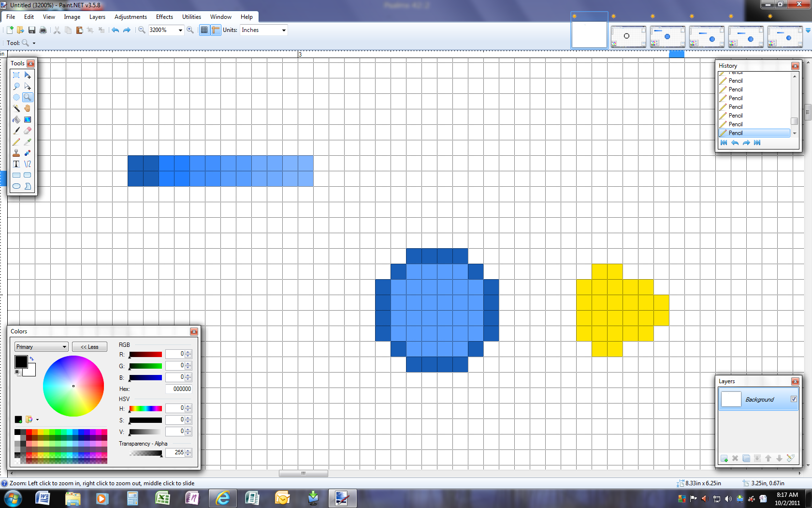This screenshot has width=812, height=508.
Task: Open the Effects menu
Action: click(x=164, y=17)
